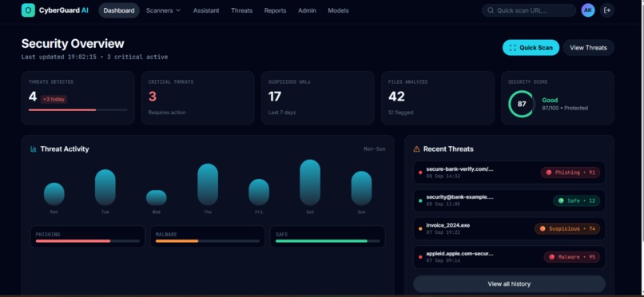Click the CyberGuard AI brand name
This screenshot has width=644, height=297.
click(64, 10)
